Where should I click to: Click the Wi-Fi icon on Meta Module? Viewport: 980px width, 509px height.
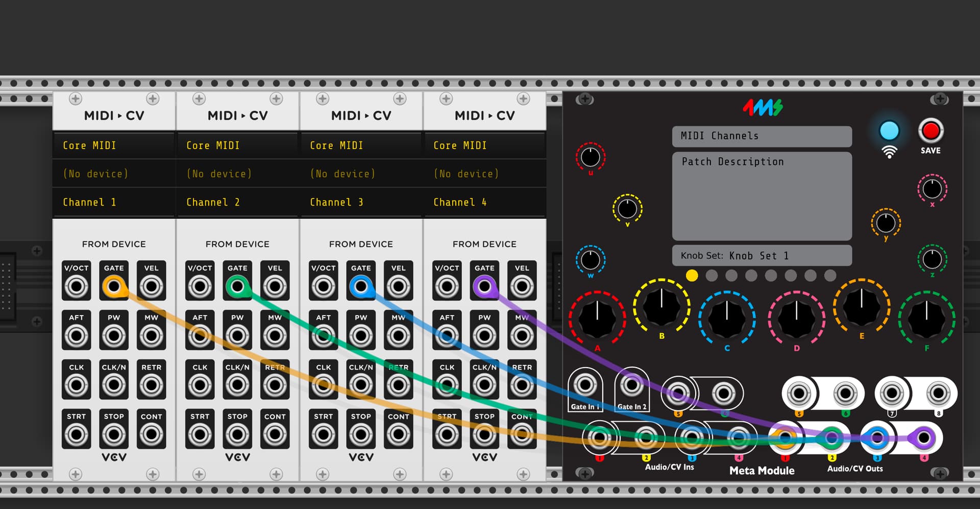(x=889, y=152)
